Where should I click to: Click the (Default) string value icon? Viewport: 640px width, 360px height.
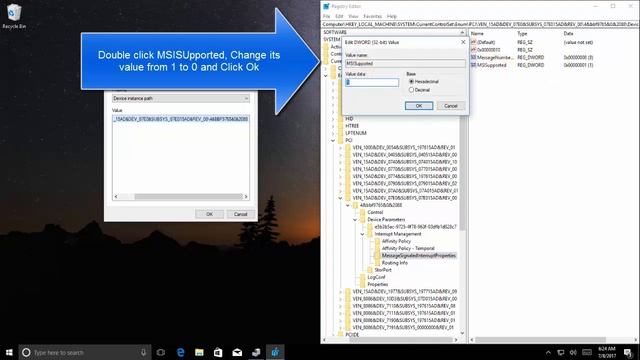point(473,42)
